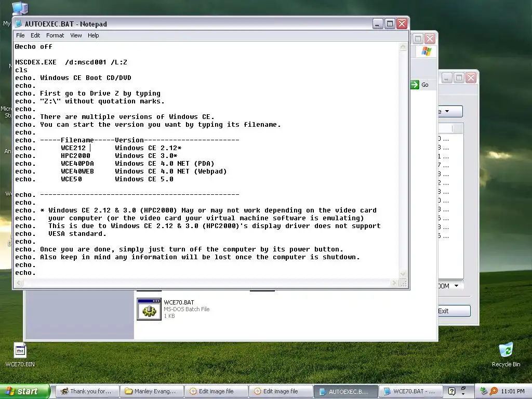The image size is (532, 399).
Task: Click the Exit button in rightmost dialog
Action: (454, 311)
